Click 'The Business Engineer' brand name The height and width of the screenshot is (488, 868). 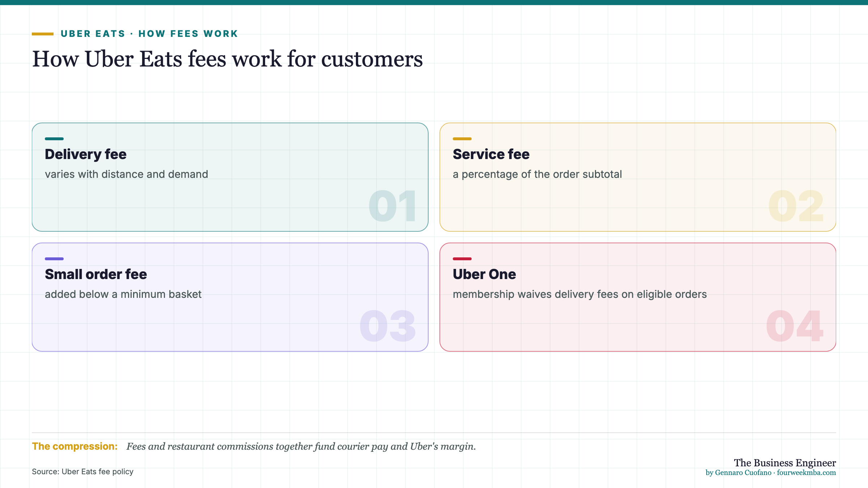tap(785, 463)
